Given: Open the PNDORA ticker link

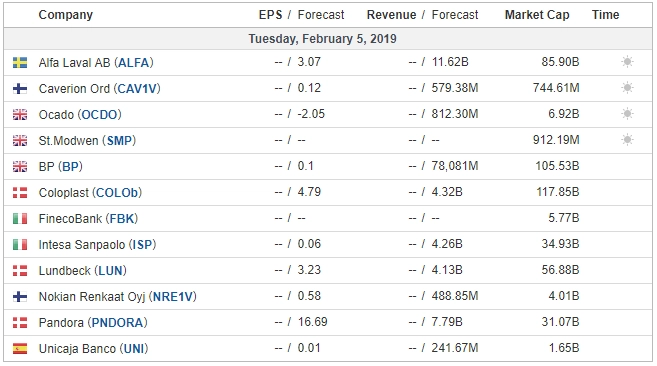Looking at the screenshot, I should (x=117, y=323).
